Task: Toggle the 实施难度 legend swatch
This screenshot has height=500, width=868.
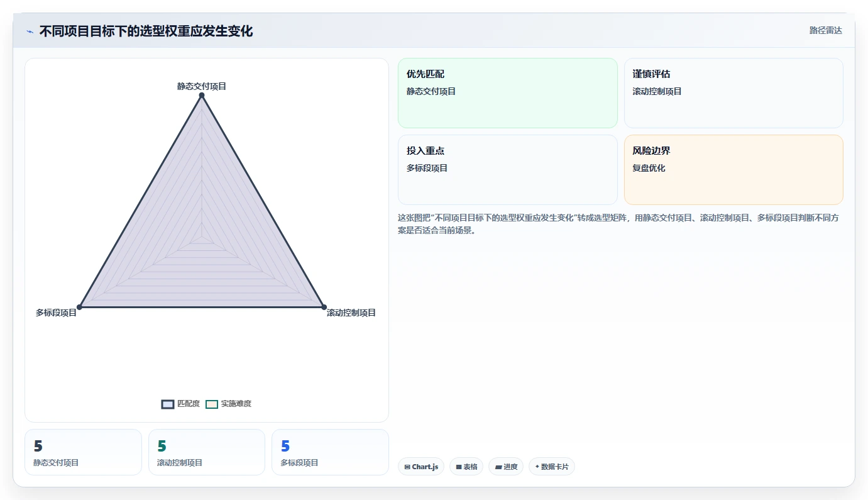Action: (x=212, y=404)
